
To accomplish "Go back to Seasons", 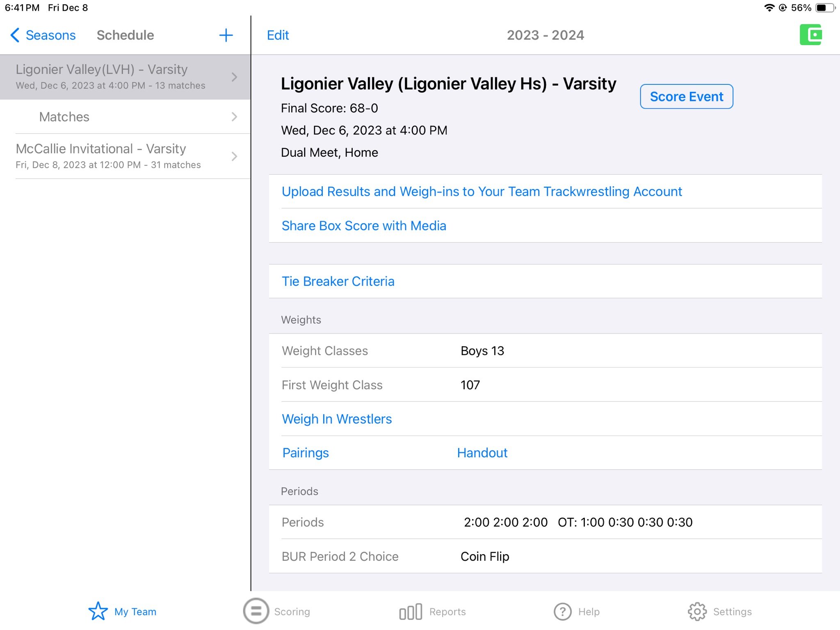I will [43, 35].
